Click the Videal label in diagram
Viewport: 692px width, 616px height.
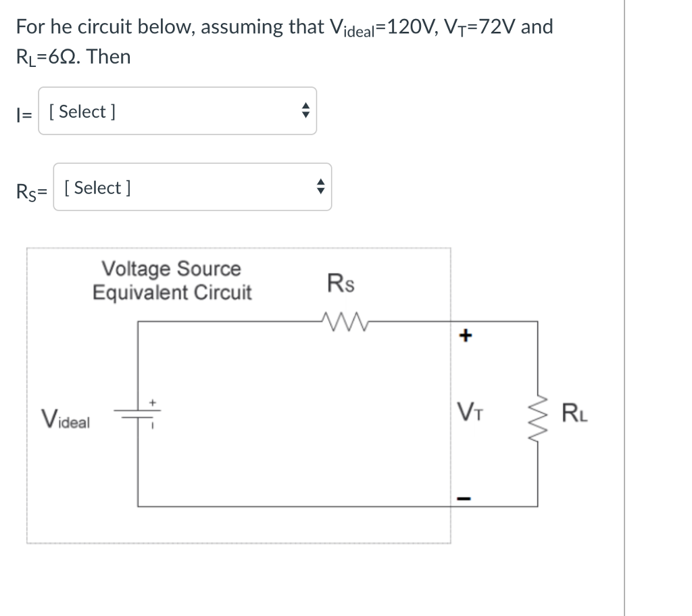point(66,419)
